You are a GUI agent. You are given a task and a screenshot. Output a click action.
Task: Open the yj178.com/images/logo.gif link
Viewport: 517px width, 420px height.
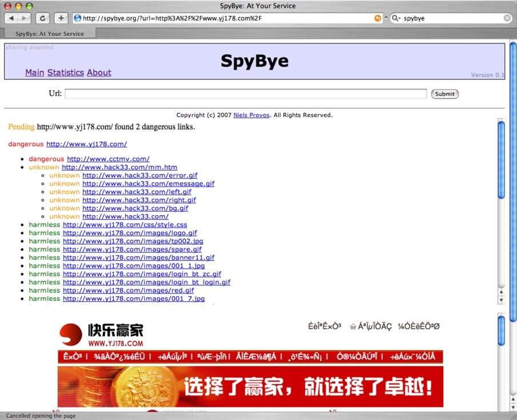pos(130,233)
